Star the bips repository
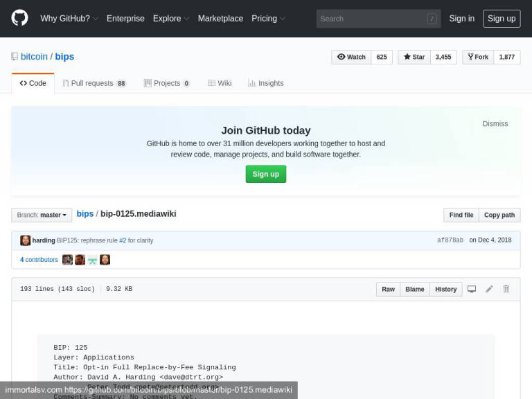The height and width of the screenshot is (399, 532). tap(414, 57)
